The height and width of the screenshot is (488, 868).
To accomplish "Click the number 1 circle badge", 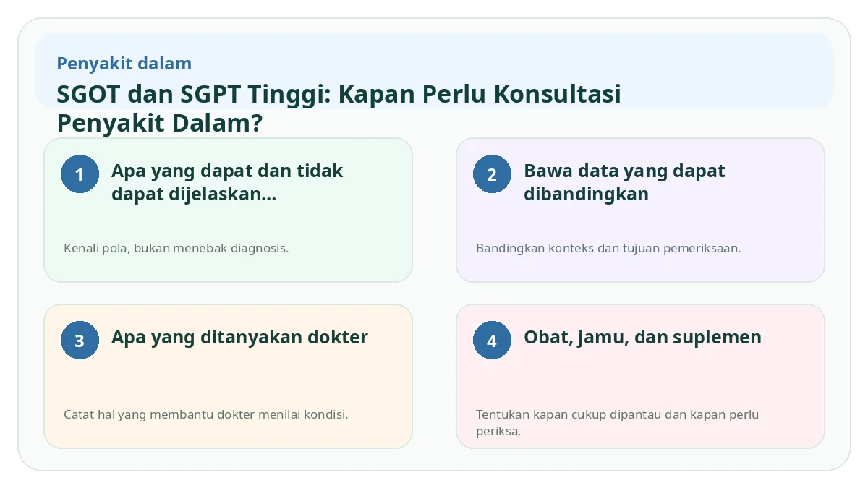I will point(80,174).
